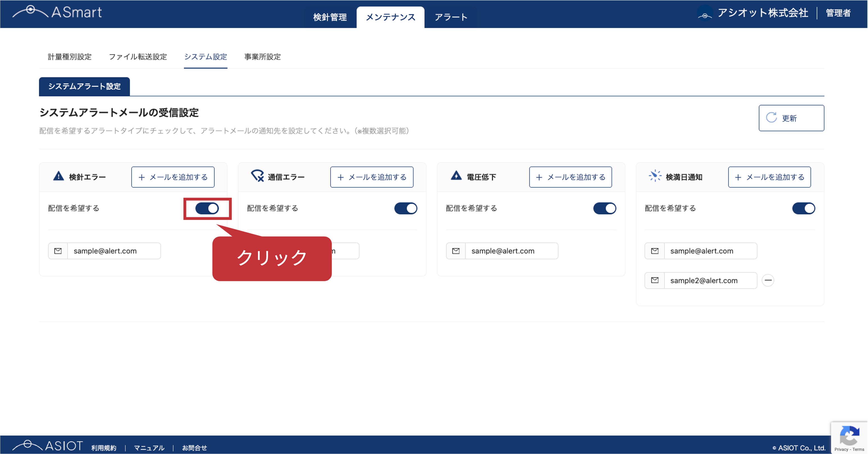Click the 配信を希望する label in 検針エラー card

pos(73,208)
